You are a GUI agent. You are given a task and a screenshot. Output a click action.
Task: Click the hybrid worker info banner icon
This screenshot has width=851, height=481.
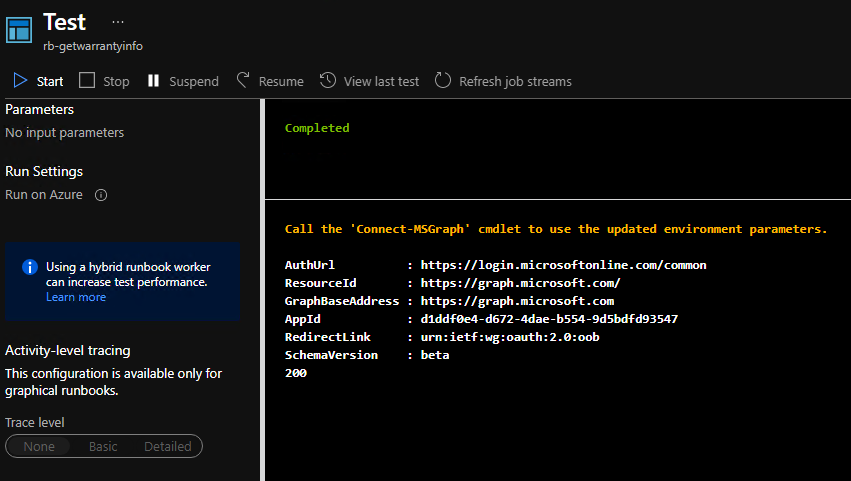coord(29,267)
